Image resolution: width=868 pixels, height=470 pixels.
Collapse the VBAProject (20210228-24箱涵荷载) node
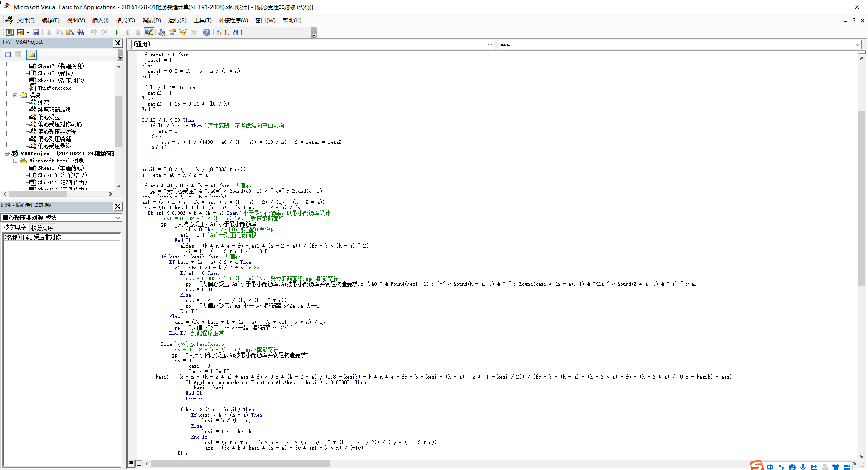(7, 153)
